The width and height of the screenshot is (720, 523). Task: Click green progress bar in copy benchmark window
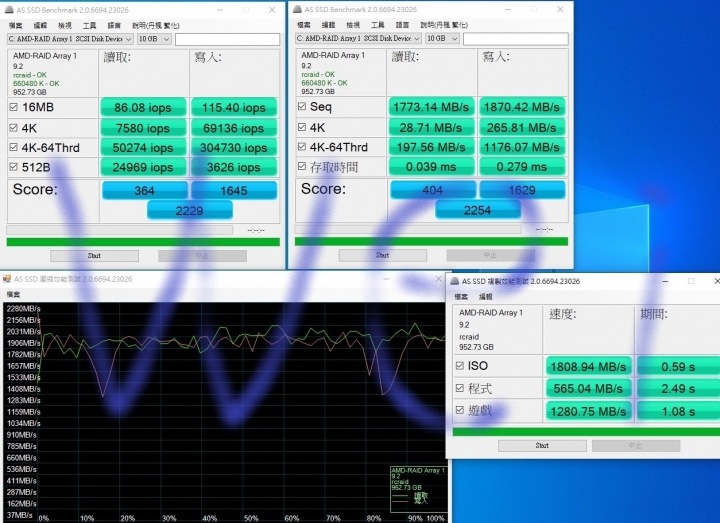[x=586, y=432]
